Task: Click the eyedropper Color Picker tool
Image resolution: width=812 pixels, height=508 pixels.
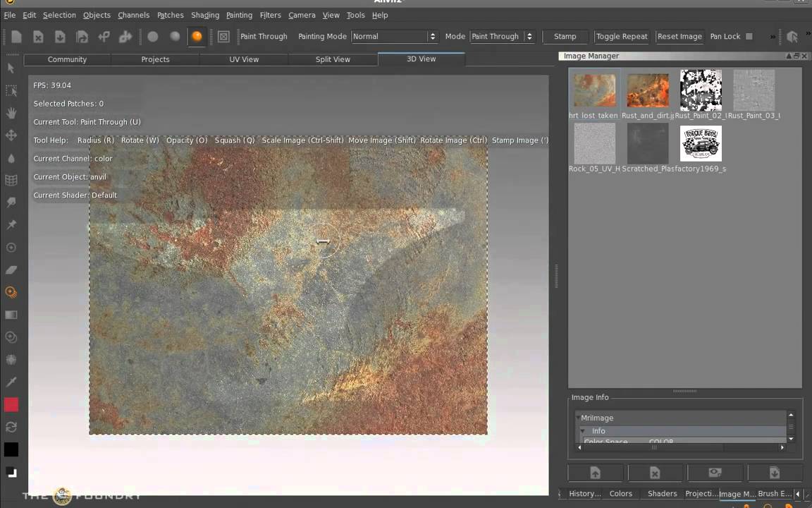Action: [11, 382]
